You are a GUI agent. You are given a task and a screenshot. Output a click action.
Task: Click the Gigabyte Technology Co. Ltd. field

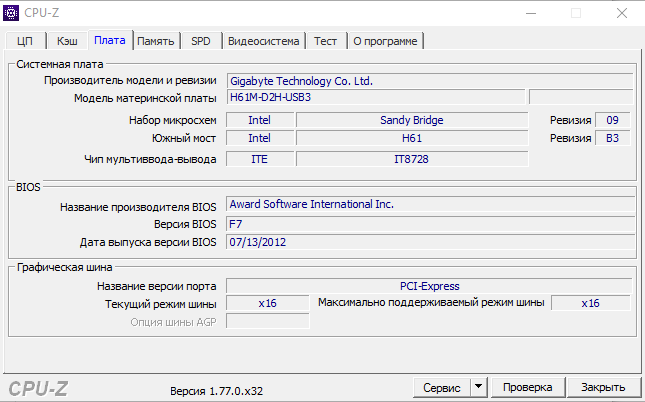click(430, 81)
